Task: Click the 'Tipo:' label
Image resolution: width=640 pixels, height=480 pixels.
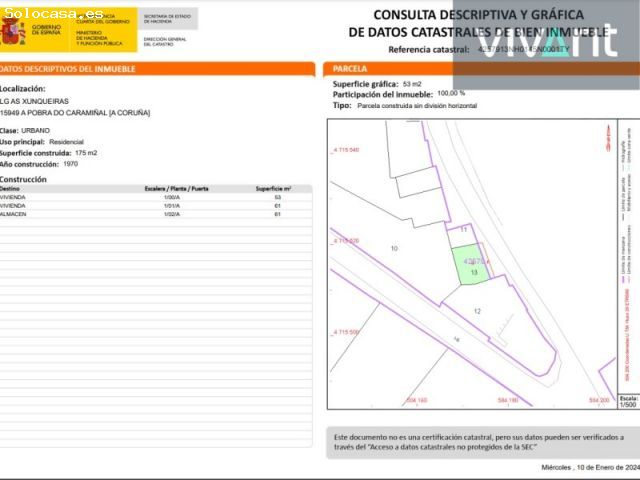Action: point(342,105)
